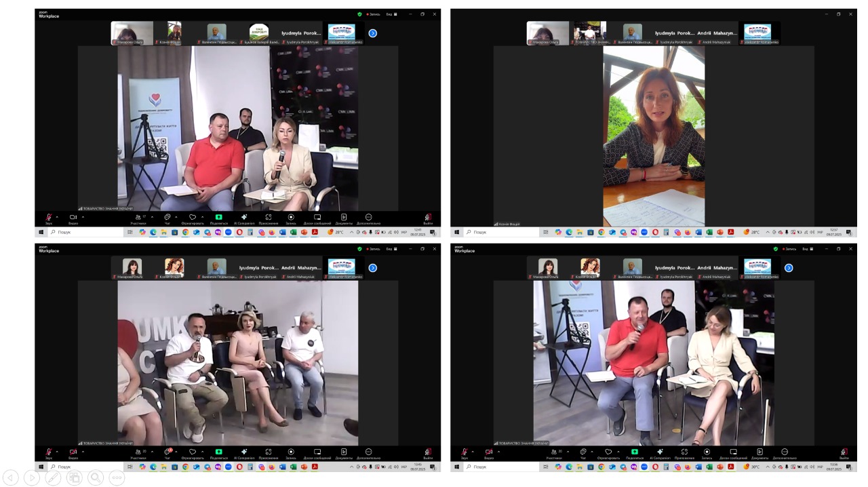Toggle Запись recording where red-shirt man holds microphone
The width and height of the screenshot is (868, 487).
coord(707,453)
